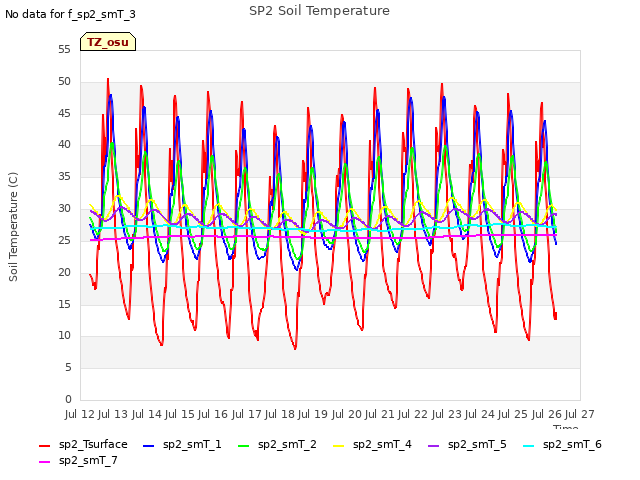Click the Jul 23 x-axis tick label
Viewport: 640px width, 480px height.
pos(446,414)
